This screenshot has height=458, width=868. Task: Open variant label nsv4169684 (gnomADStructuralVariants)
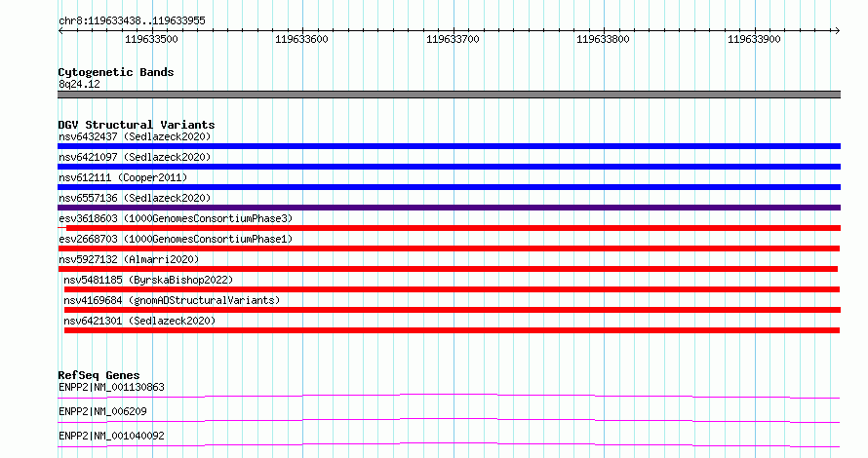click(172, 300)
